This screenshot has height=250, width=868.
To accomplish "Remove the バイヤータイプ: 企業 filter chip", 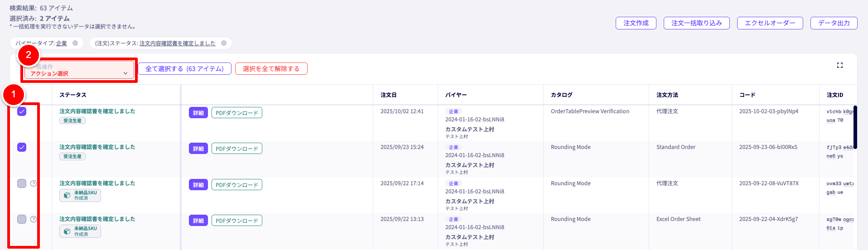I will [75, 43].
